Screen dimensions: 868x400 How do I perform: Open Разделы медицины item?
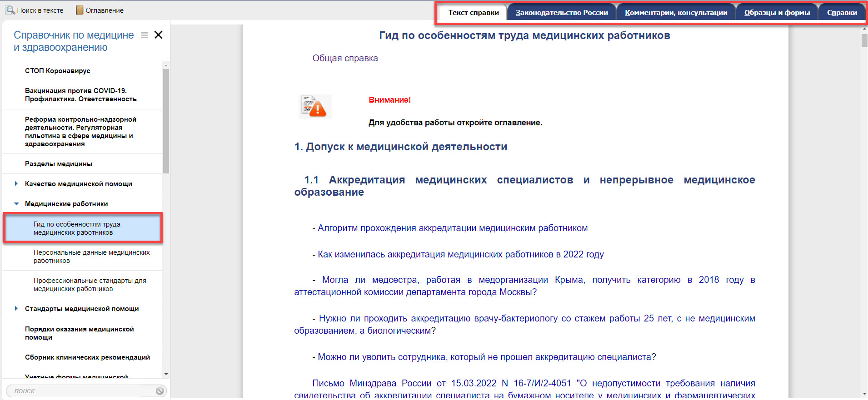pyautogui.click(x=82, y=164)
